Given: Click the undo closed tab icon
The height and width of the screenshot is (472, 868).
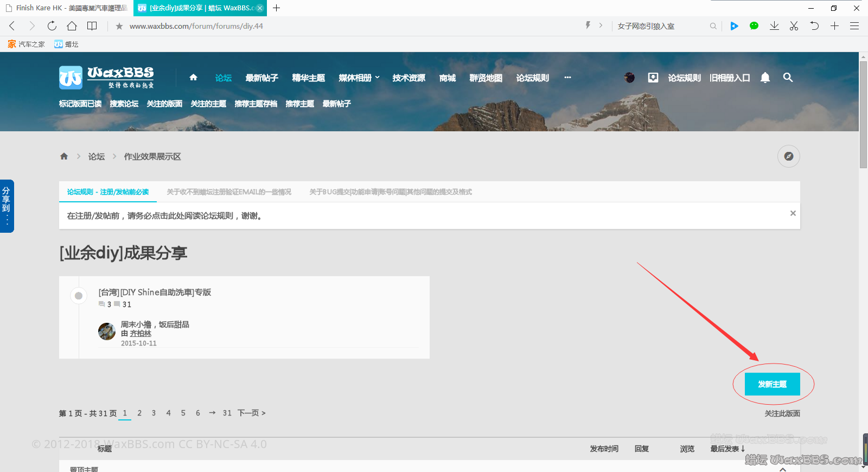Looking at the screenshot, I should click(814, 25).
